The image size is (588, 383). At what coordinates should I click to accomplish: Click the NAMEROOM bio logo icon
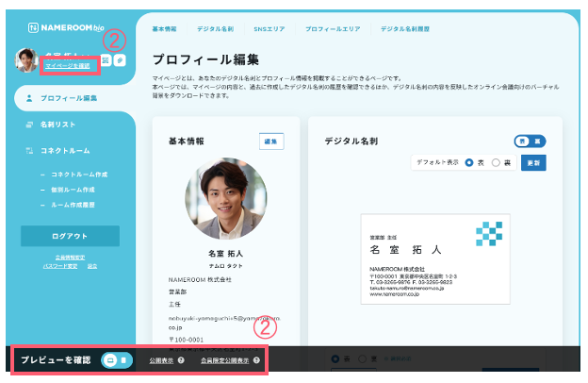coord(33,27)
